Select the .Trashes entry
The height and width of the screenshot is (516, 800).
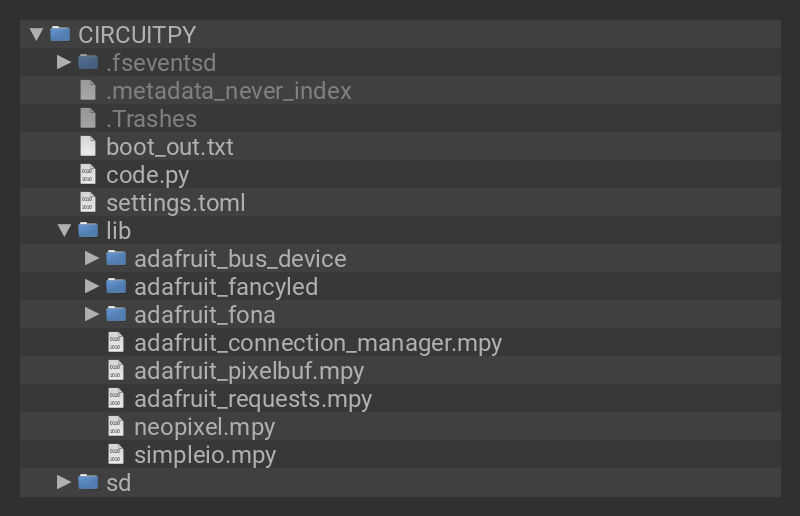coord(151,119)
